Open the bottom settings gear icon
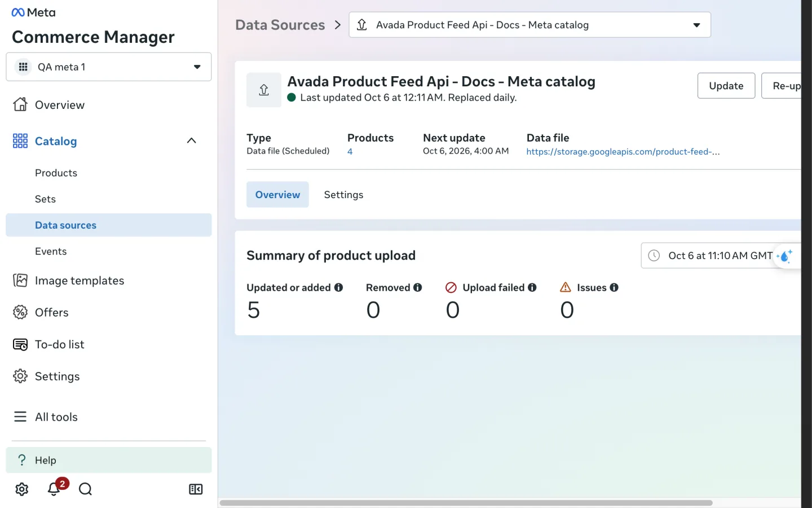This screenshot has height=508, width=812. click(x=22, y=489)
